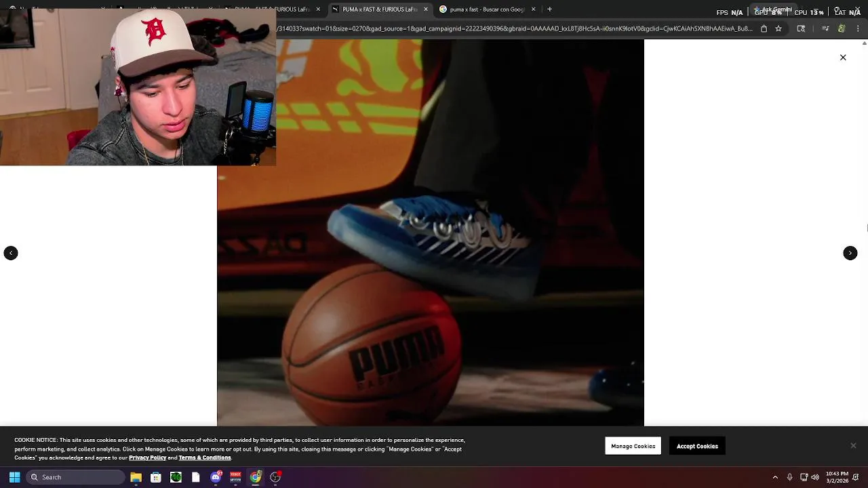
Task: Switch to the PUMA x FAST & FURIOUS active tab
Action: 380,9
